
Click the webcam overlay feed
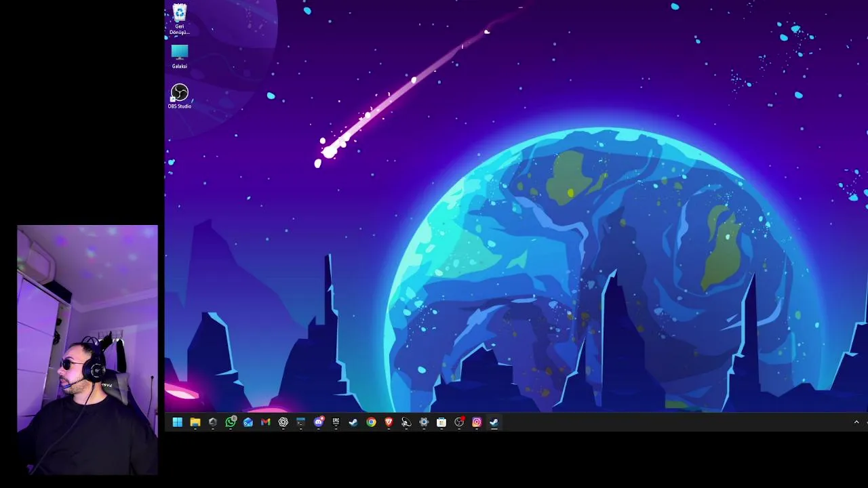87,350
